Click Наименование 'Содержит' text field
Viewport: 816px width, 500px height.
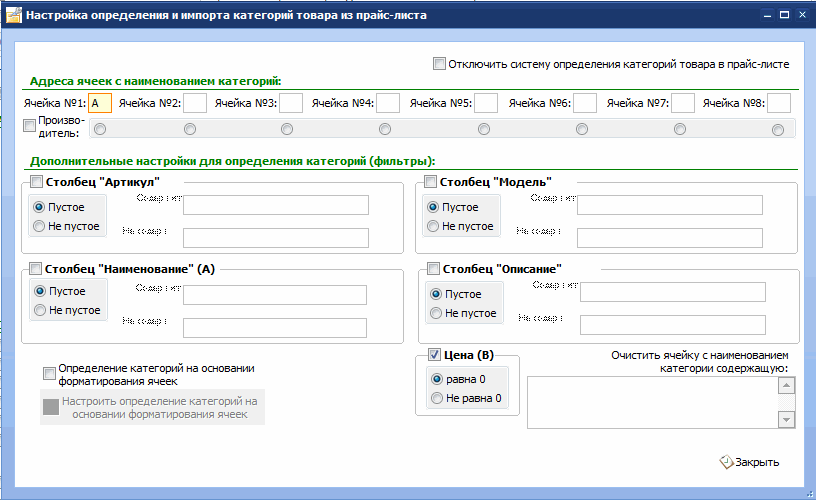pyautogui.click(x=275, y=295)
